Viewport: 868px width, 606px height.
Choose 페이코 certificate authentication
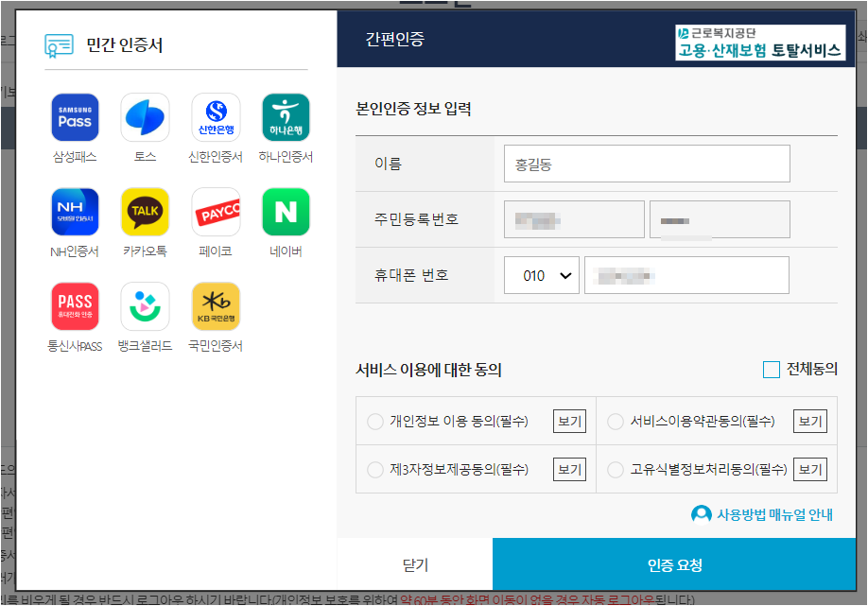[216, 211]
